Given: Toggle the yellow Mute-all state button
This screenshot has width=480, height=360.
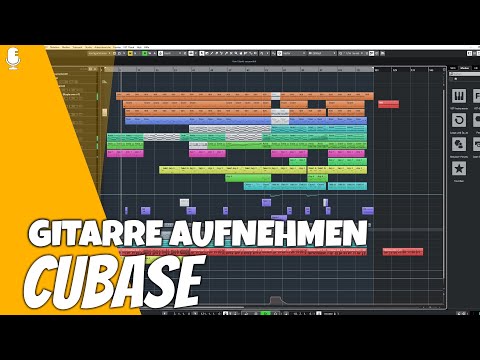Looking at the screenshot, I should click(x=130, y=53).
